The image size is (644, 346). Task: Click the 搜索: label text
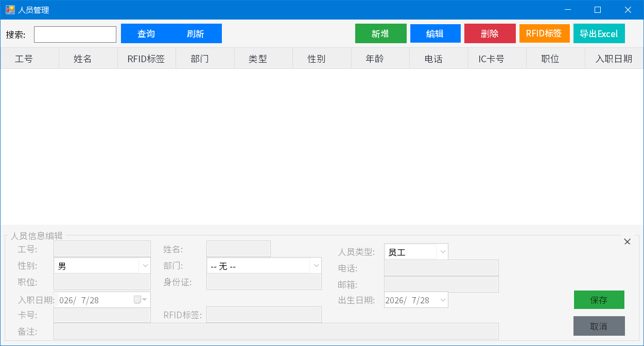15,34
